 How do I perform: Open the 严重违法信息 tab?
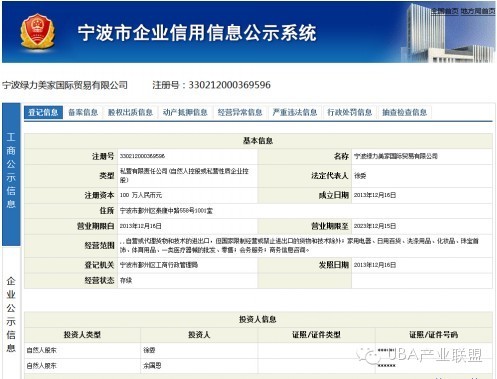coord(295,112)
